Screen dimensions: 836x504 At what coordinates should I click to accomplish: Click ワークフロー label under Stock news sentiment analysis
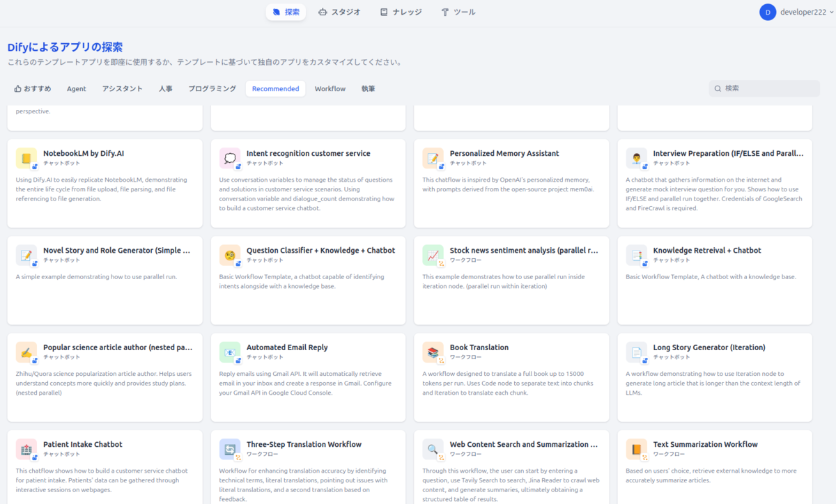click(466, 260)
